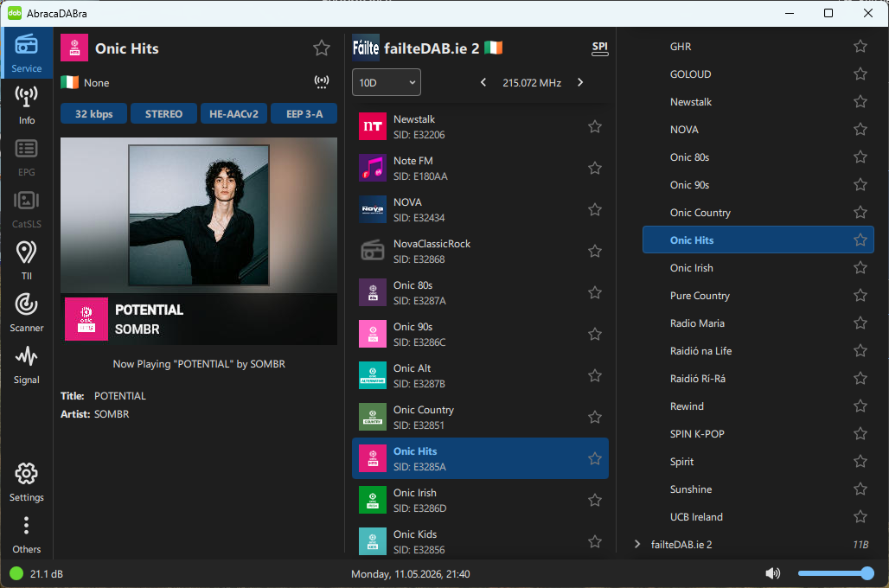Favorite Onic Alt with its star
Screen dimensions: 889x588
click(x=595, y=375)
